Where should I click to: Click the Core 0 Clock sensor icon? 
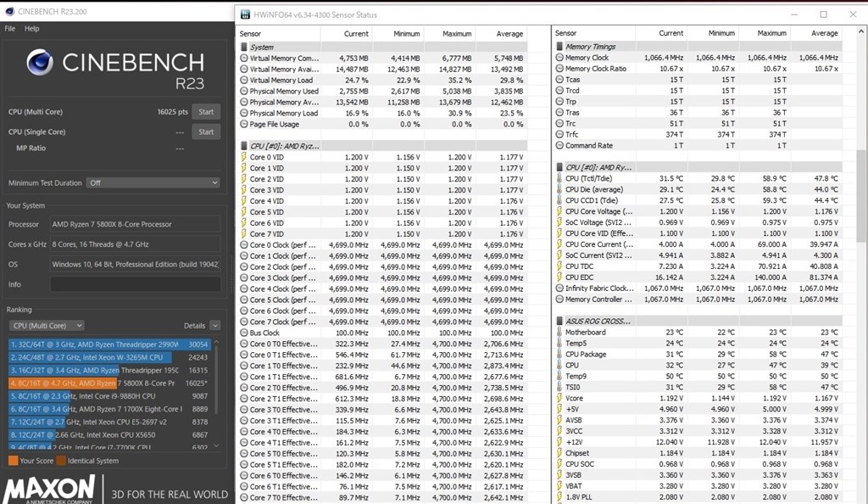coord(243,245)
